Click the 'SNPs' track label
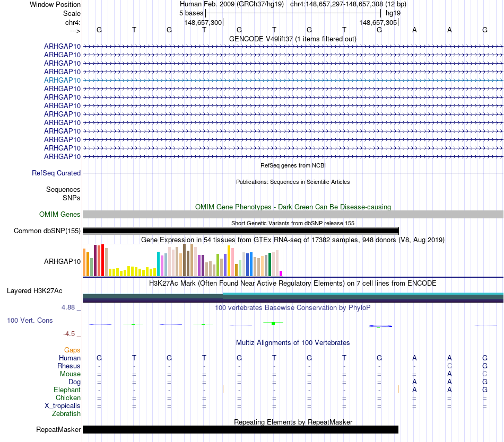Image resolution: width=504 pixels, height=442 pixels. click(x=72, y=198)
